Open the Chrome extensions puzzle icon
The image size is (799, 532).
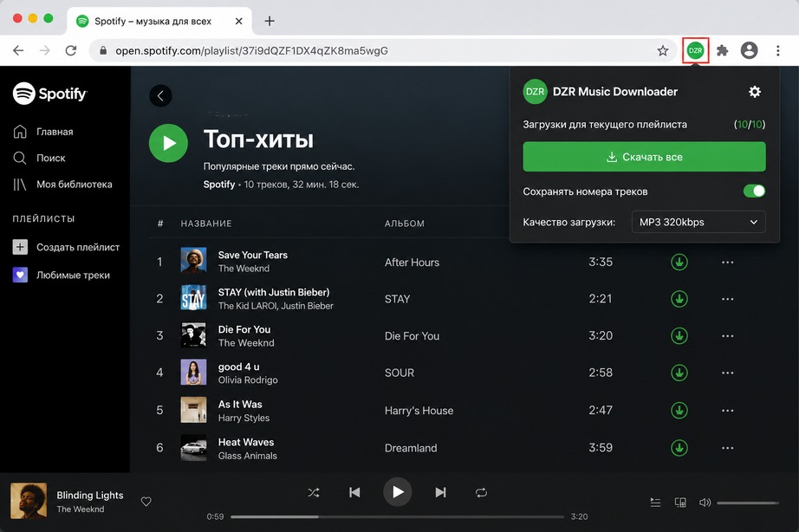[722, 50]
